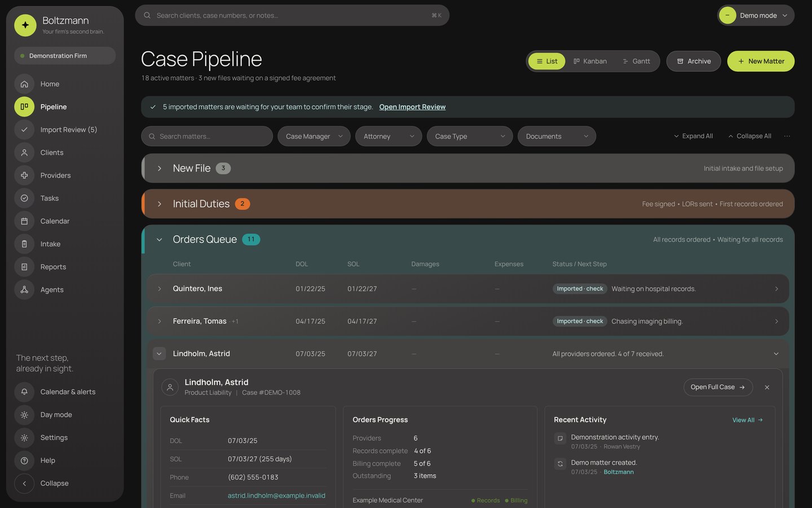Click the Import Review checkmark icon
Screen dimensions: 812x508
pos(24,130)
